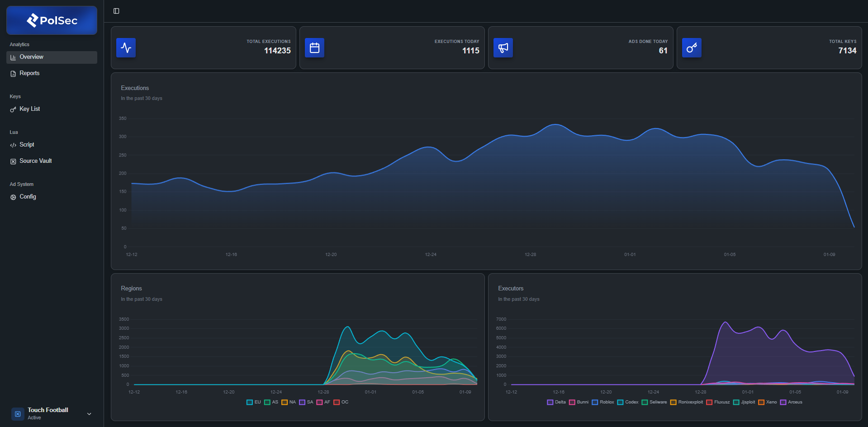Image resolution: width=868 pixels, height=427 pixels.
Task: Click the 01-01 label on Executions chart axis
Action: point(630,255)
